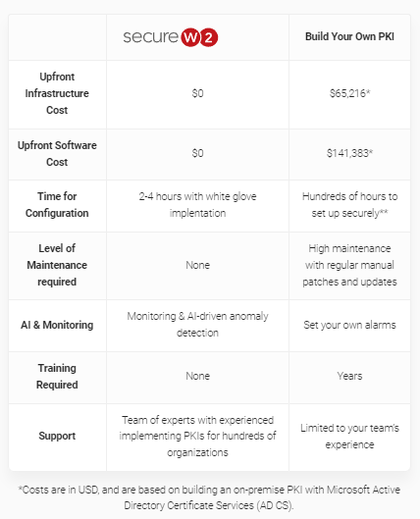Click Level of Maintenance required label

[57, 265]
